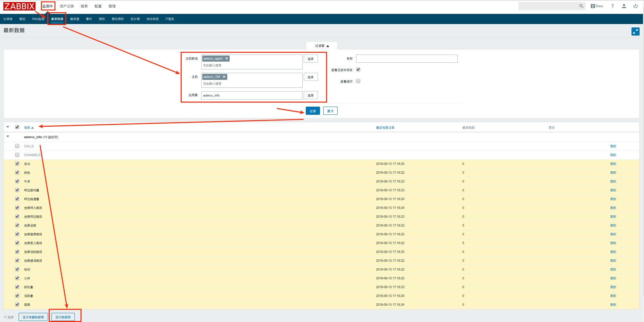
Task: Click the blue 过滤 button
Action: coord(313,111)
